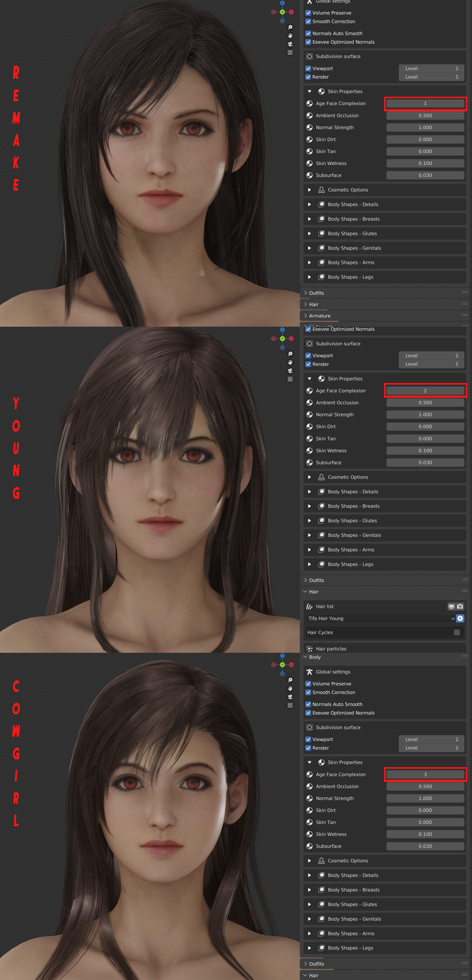
Task: Click Viewport Level field in the REMAKE panel
Action: pos(431,69)
